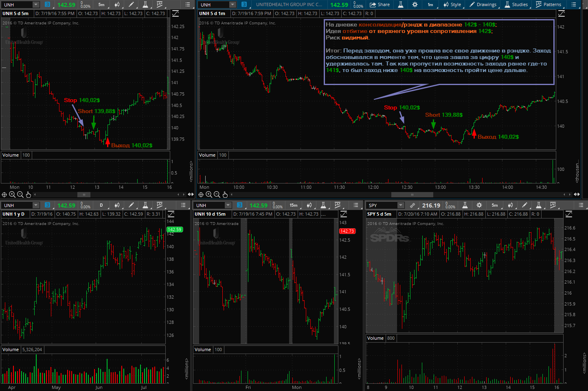
Task: Expand the SPY symbol dropdown
Action: [x=401, y=205]
